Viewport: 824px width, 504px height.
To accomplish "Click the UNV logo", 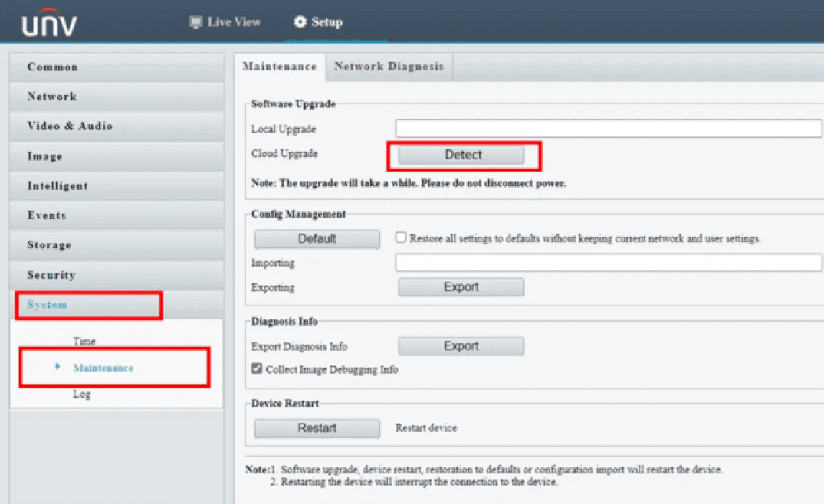I will pos(49,25).
